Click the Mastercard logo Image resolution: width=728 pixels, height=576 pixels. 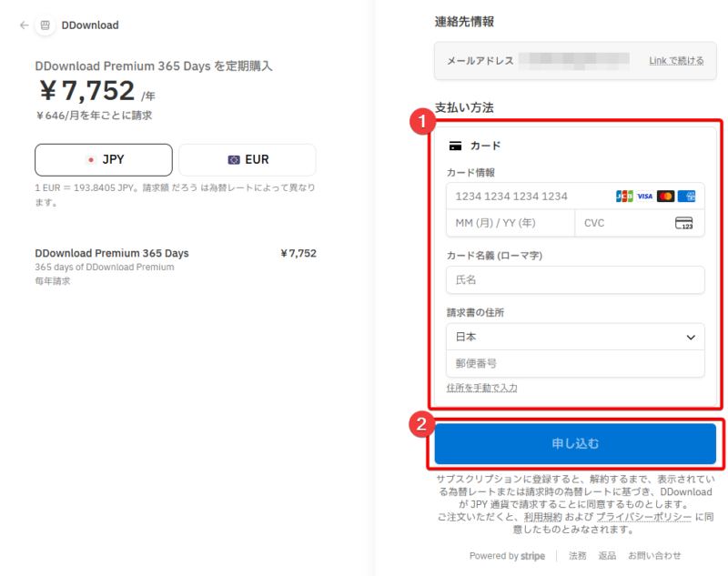tap(665, 197)
